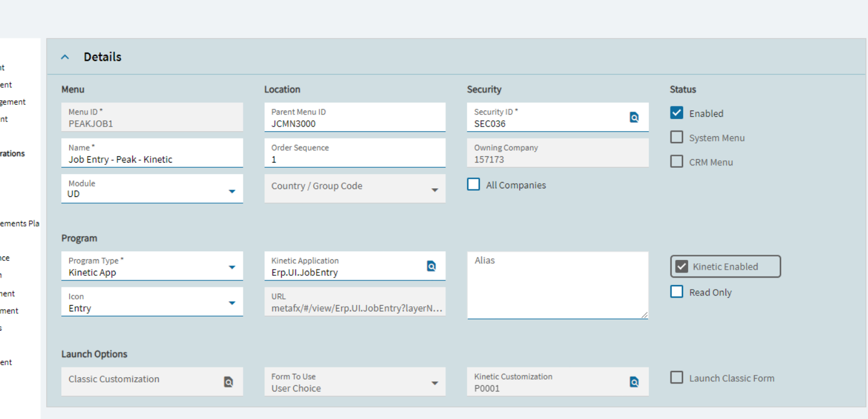Mark this as a CRM Menu

(x=676, y=161)
